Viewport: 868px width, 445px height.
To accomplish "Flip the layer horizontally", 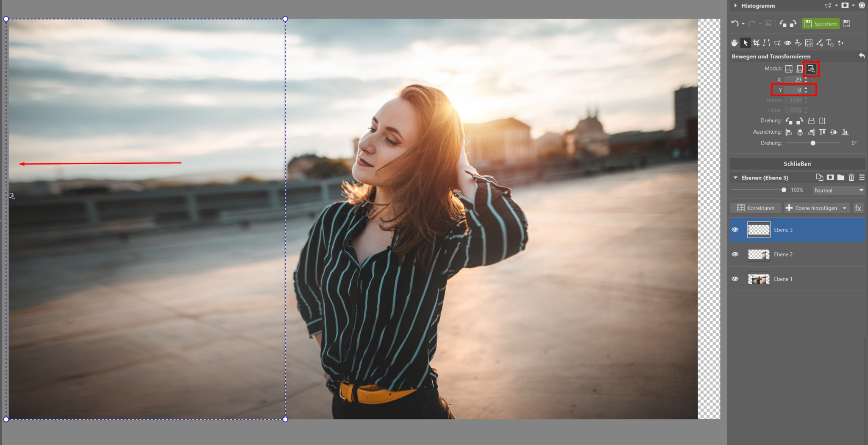I will point(811,121).
